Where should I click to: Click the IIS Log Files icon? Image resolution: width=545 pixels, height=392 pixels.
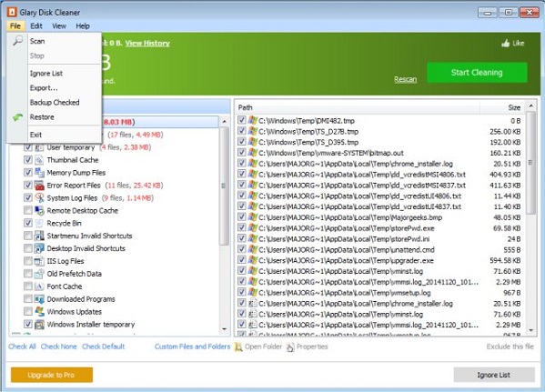[39, 261]
